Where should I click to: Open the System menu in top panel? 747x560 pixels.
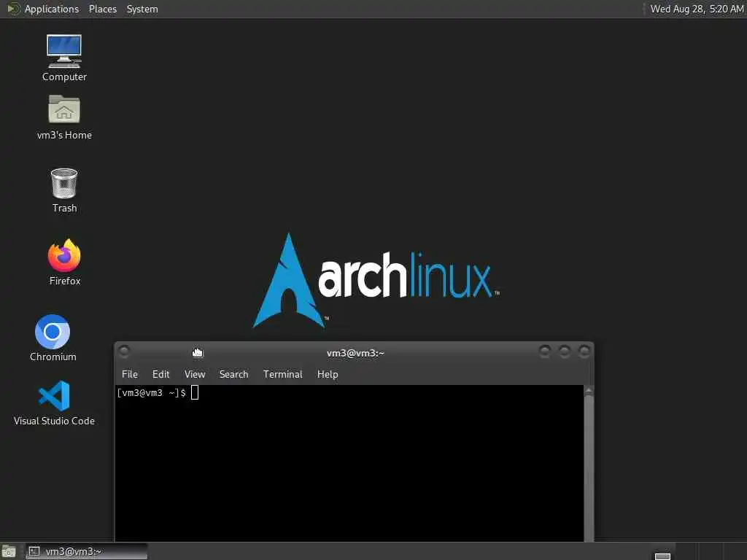point(142,9)
